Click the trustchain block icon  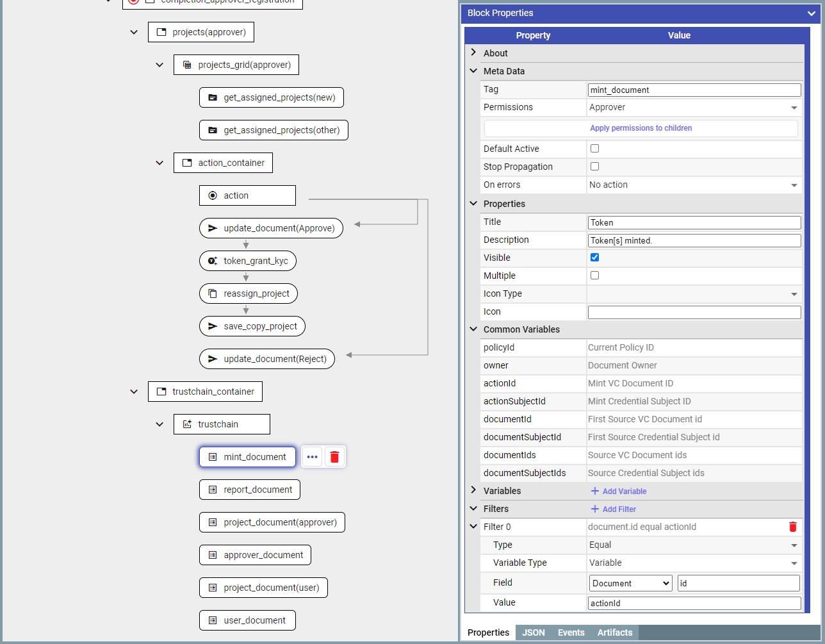point(187,424)
